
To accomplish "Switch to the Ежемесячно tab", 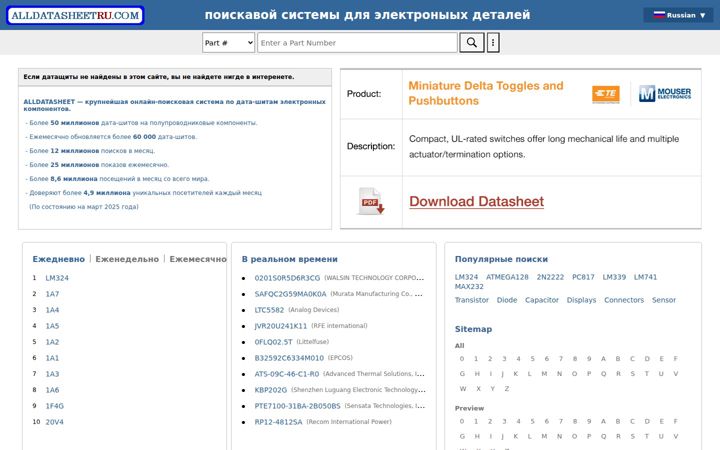I will click(x=198, y=259).
